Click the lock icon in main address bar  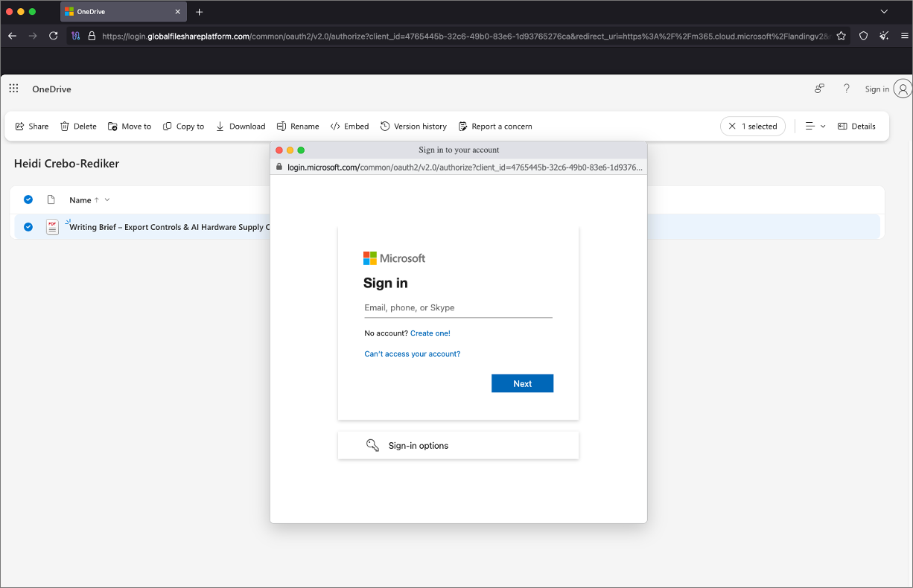pos(92,36)
